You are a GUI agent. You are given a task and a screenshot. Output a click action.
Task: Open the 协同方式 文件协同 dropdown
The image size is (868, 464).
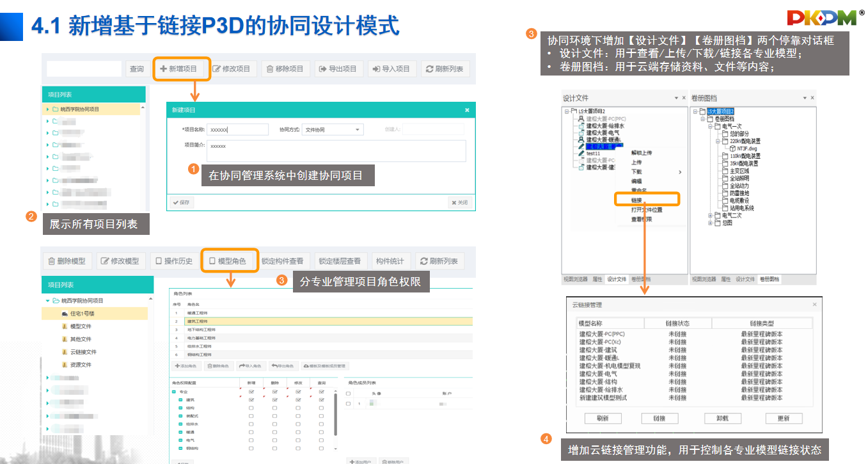click(333, 129)
